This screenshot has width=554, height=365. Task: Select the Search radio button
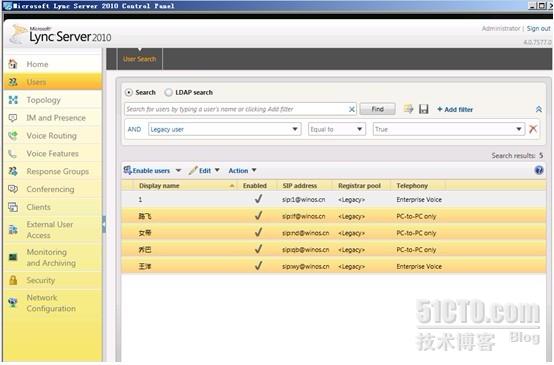click(x=129, y=93)
